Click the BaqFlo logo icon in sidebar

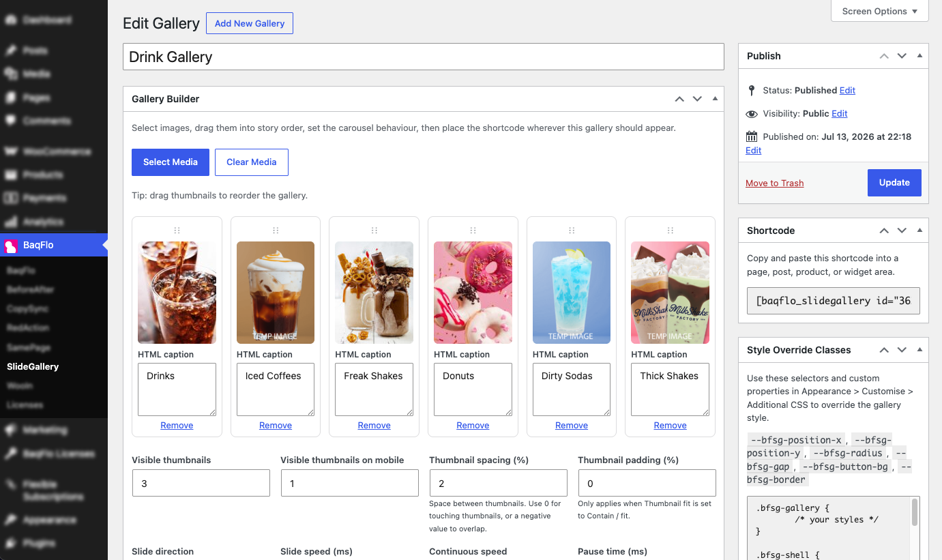click(11, 246)
